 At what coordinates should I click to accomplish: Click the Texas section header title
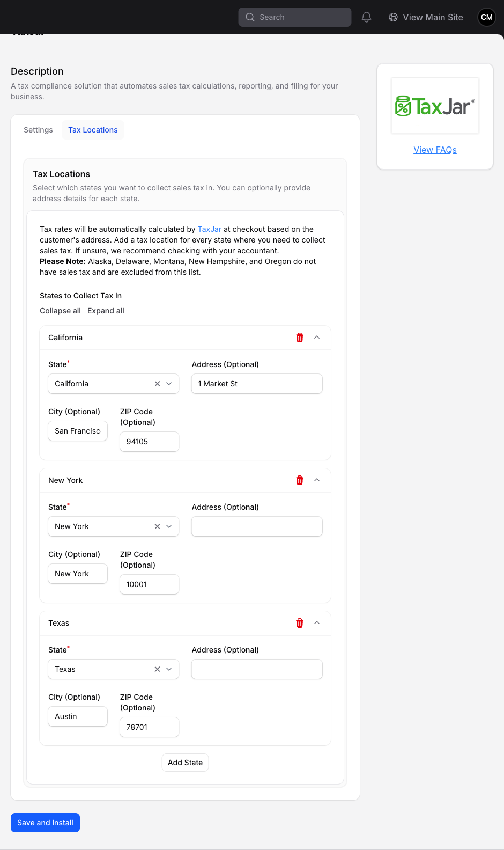click(x=58, y=623)
